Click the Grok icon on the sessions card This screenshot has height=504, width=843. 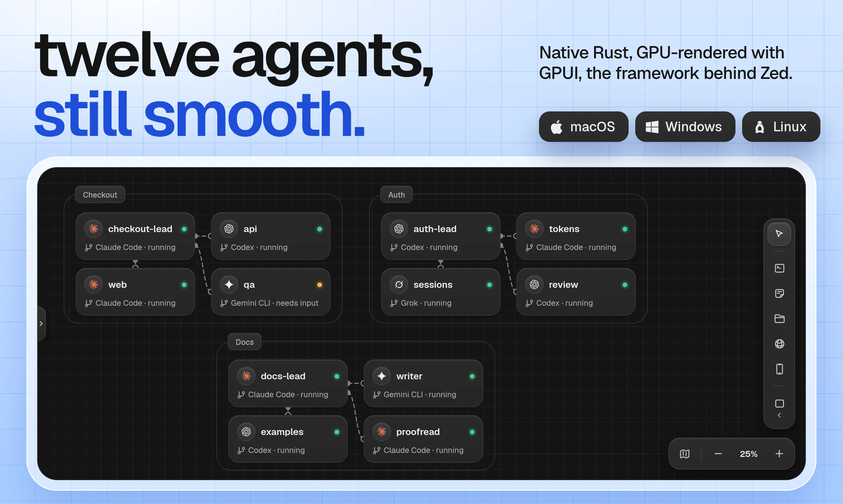399,284
